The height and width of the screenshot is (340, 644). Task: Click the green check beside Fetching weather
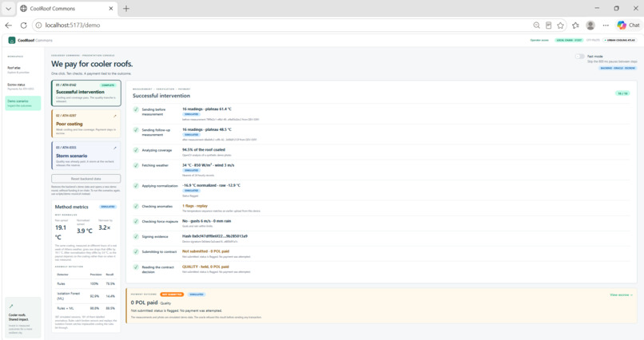pyautogui.click(x=136, y=165)
